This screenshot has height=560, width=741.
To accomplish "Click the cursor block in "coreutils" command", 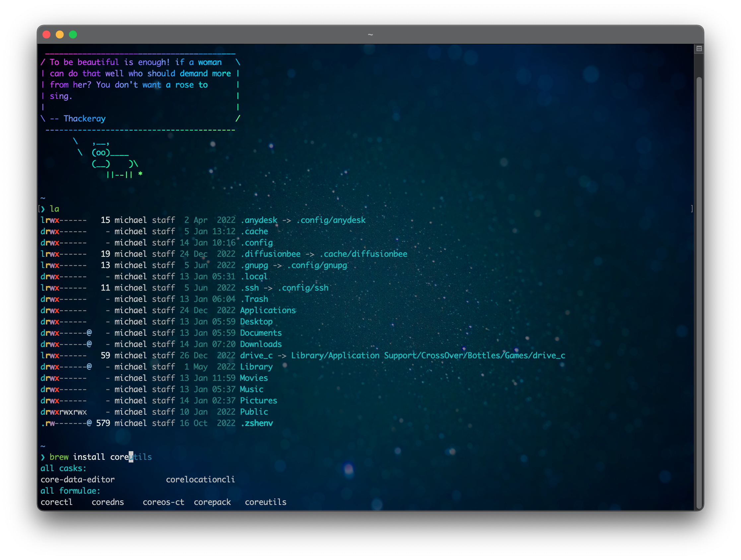I will (x=131, y=457).
